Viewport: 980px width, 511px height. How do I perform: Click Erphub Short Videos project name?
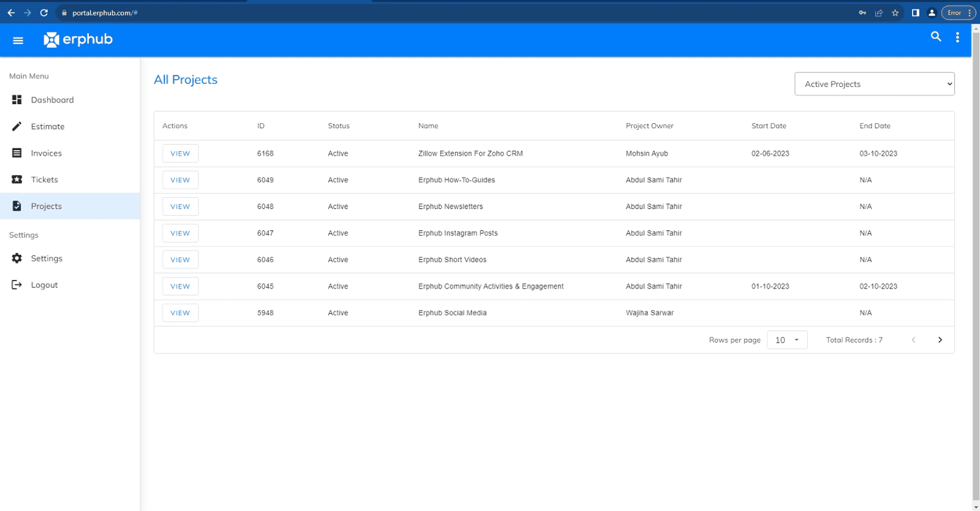(x=452, y=260)
